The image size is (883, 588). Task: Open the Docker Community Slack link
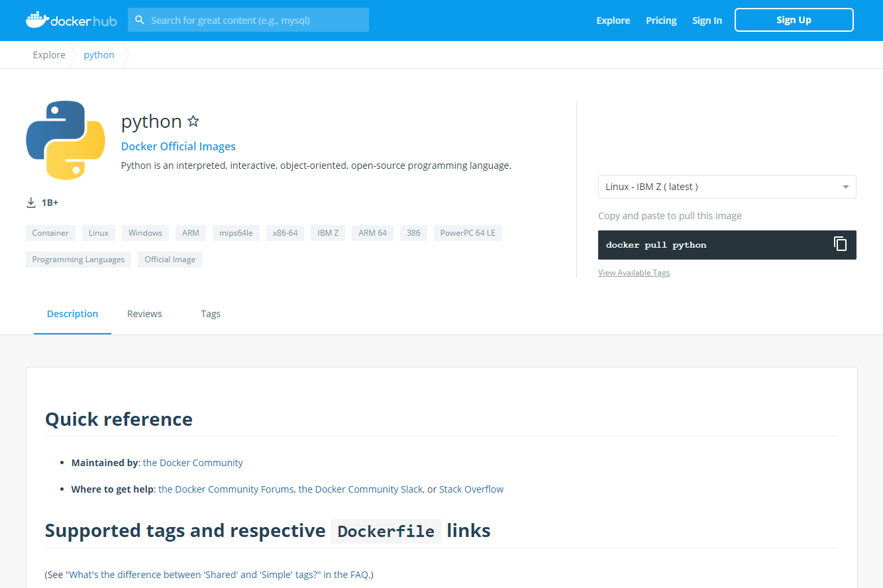(x=360, y=489)
